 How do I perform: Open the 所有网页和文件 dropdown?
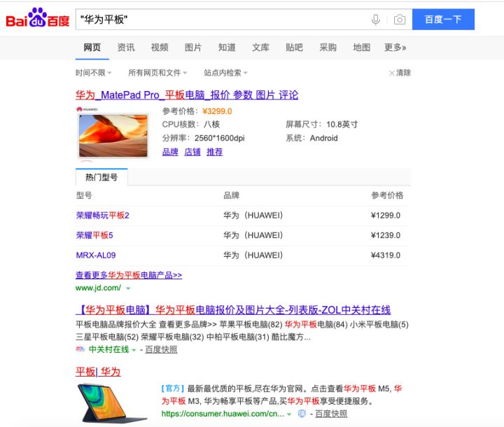(x=157, y=73)
